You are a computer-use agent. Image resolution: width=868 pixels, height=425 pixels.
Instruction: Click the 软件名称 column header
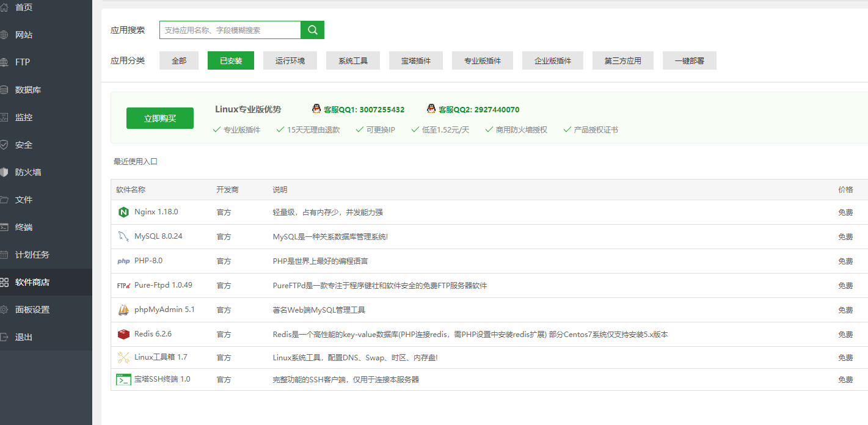click(131, 190)
